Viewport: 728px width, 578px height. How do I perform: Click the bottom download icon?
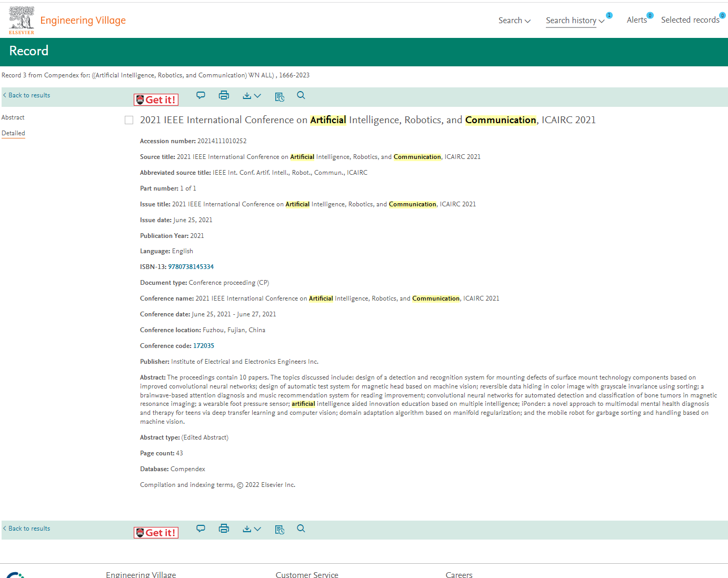click(x=247, y=529)
